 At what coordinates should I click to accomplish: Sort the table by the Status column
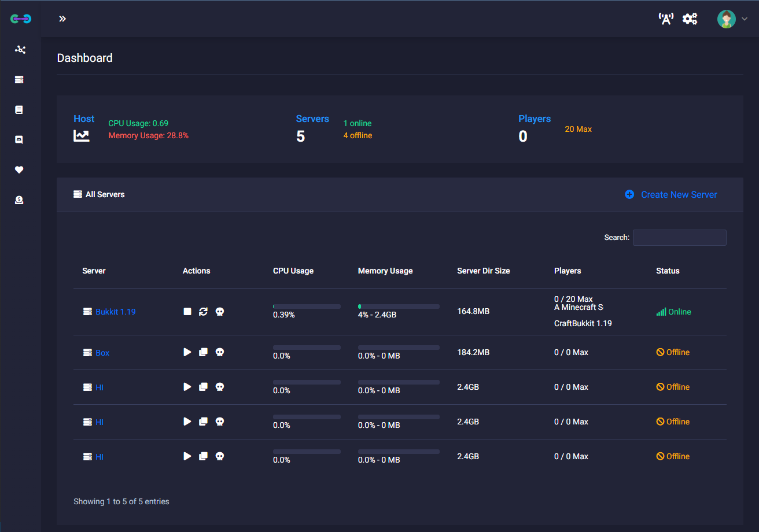click(668, 271)
